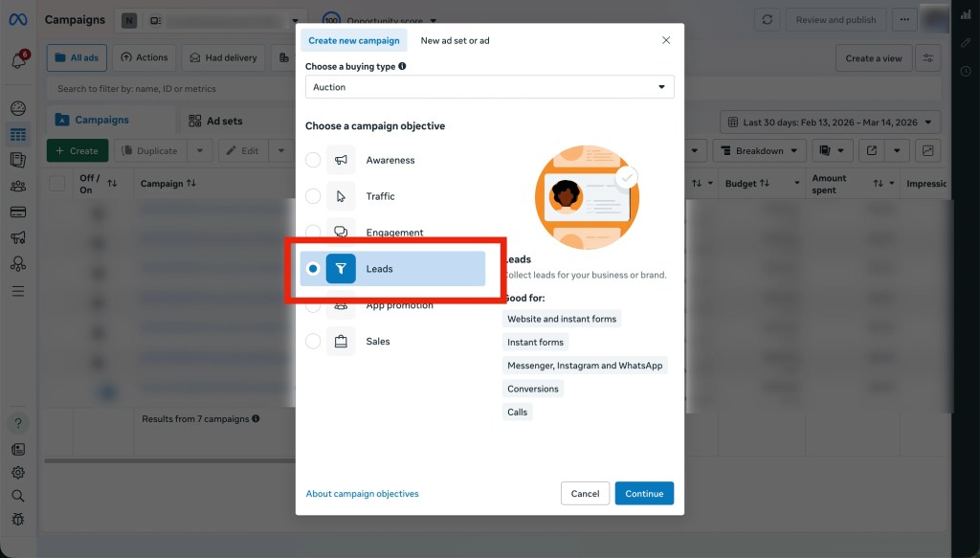This screenshot has height=558, width=980.
Task: Open the date range Last 30 days dropdown
Action: [830, 123]
